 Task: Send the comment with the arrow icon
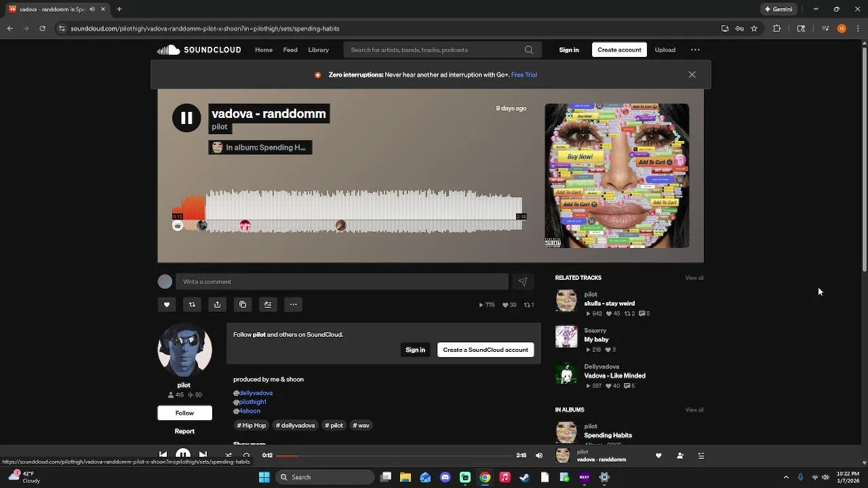523,282
